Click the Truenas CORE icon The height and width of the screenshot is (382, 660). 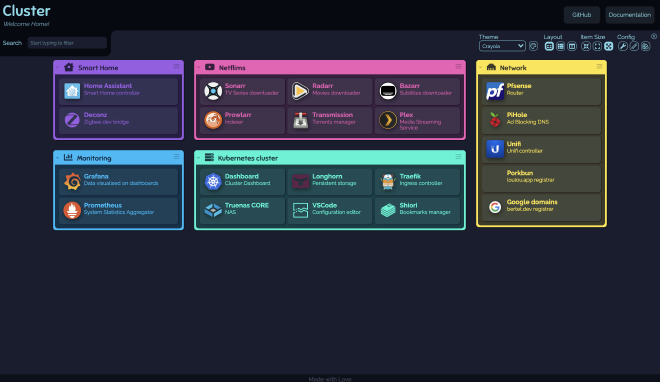(x=213, y=210)
